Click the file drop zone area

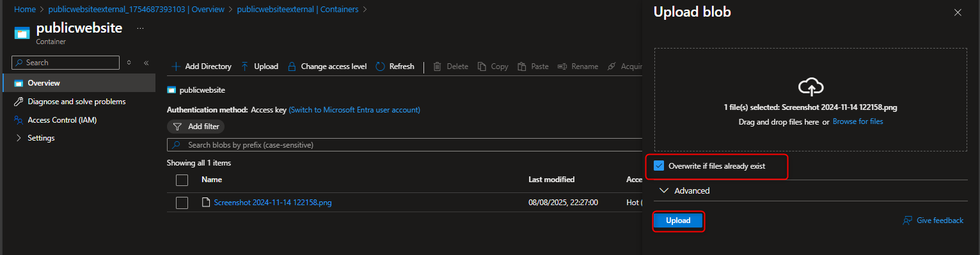point(810,100)
